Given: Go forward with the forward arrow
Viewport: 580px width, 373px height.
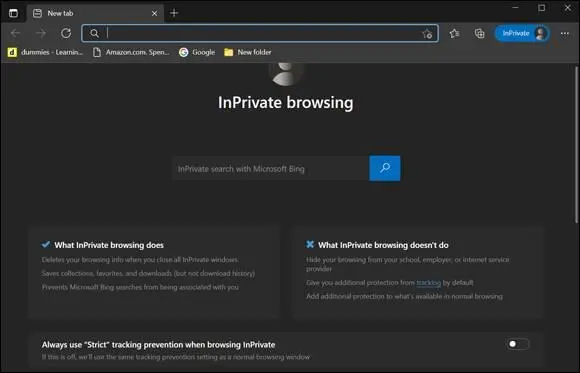Looking at the screenshot, I should [x=41, y=33].
